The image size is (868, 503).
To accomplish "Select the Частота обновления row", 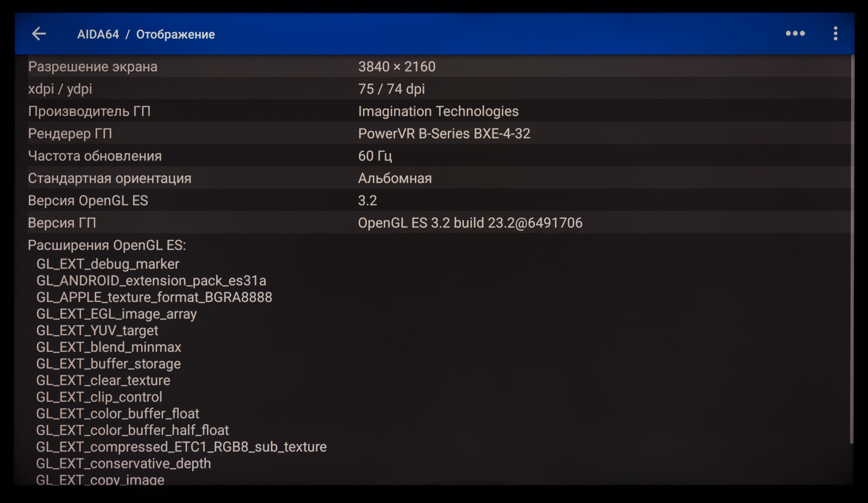I will coord(95,156).
